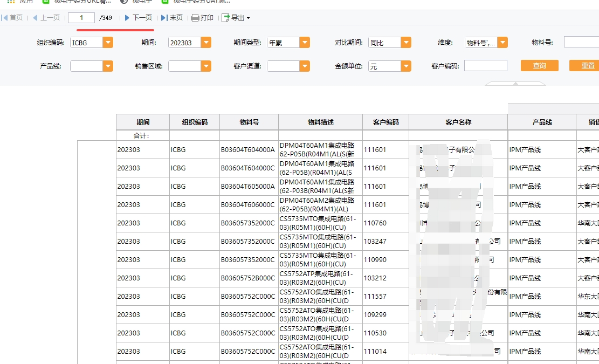Click customer code 110760 cell
Viewport: 599px width, 364px height.
coord(386,223)
